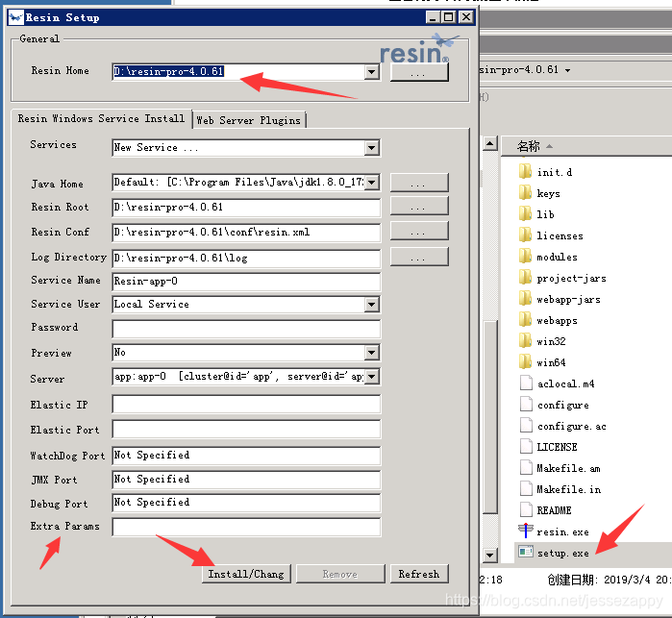672x618 pixels.
Task: Click the modules folder icon
Action: coord(525,257)
